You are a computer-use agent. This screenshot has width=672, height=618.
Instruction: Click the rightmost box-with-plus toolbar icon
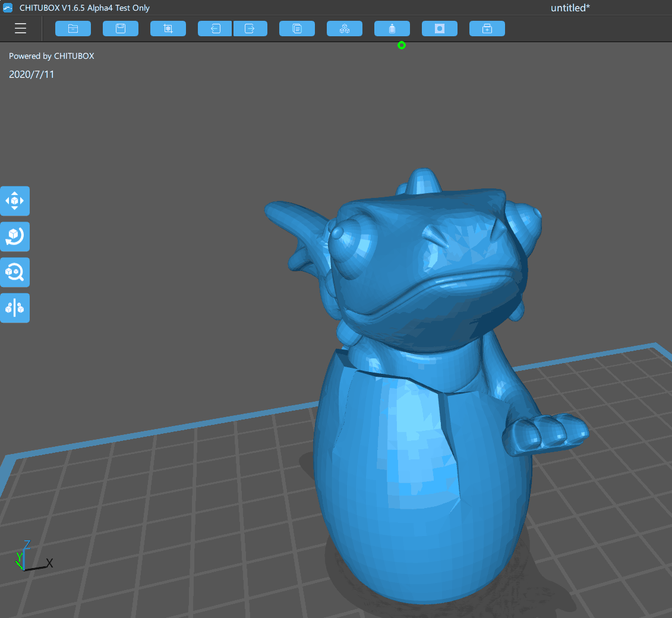point(487,28)
